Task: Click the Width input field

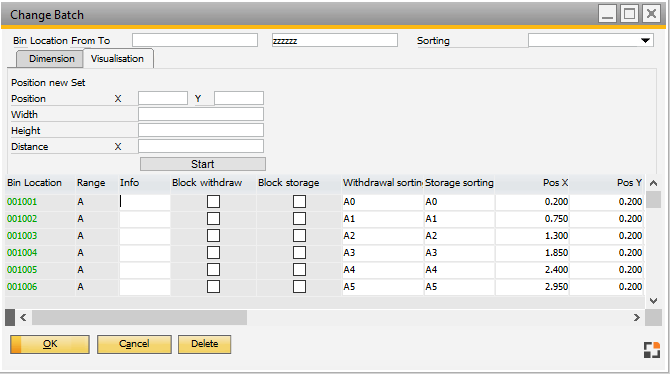Action: [x=201, y=114]
